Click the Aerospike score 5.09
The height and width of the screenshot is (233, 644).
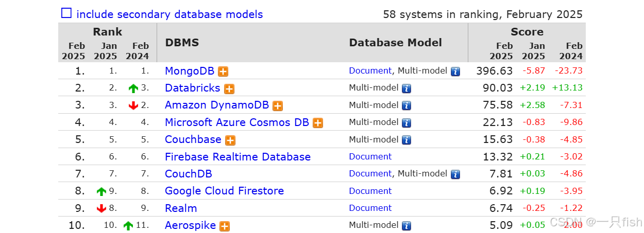point(501,225)
